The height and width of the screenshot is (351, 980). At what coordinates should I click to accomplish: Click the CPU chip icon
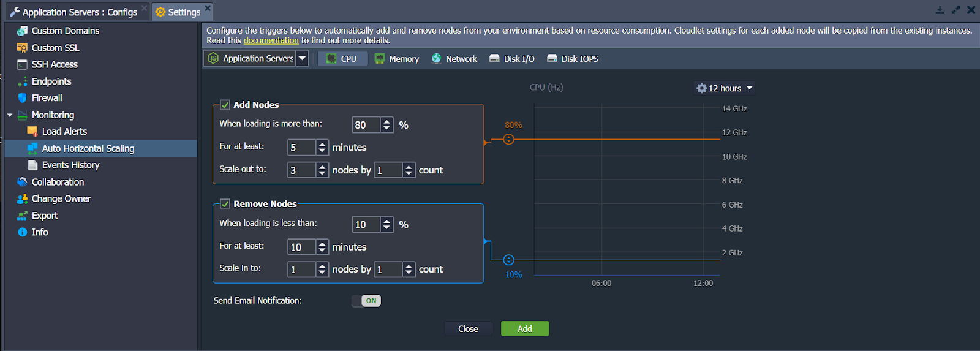(331, 59)
